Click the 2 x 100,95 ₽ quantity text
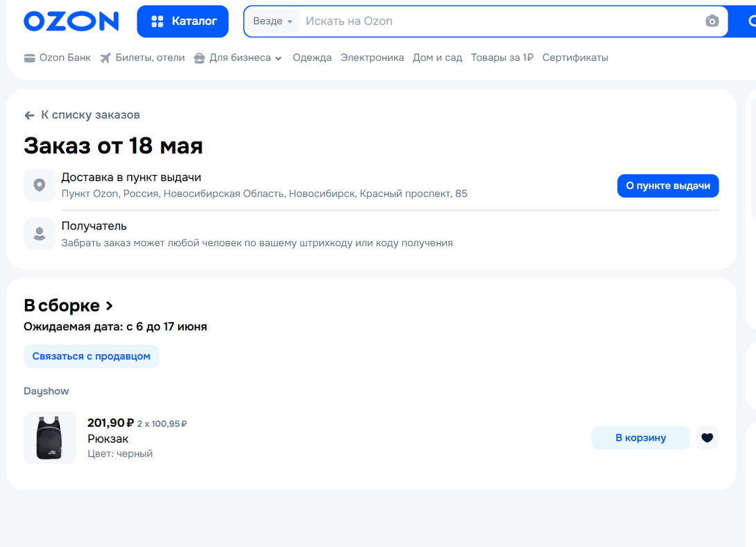Viewport: 756px width, 547px height. [162, 424]
